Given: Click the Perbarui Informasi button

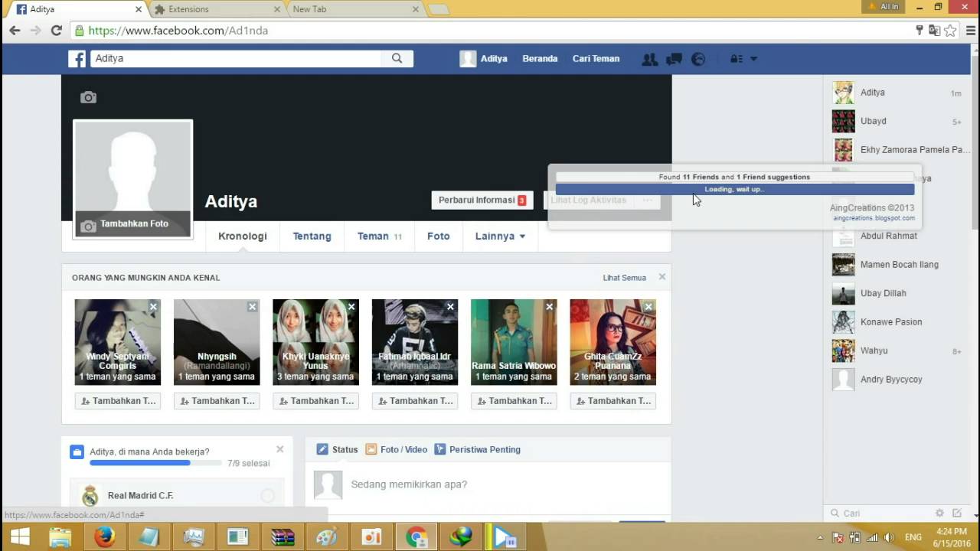Looking at the screenshot, I should (482, 200).
